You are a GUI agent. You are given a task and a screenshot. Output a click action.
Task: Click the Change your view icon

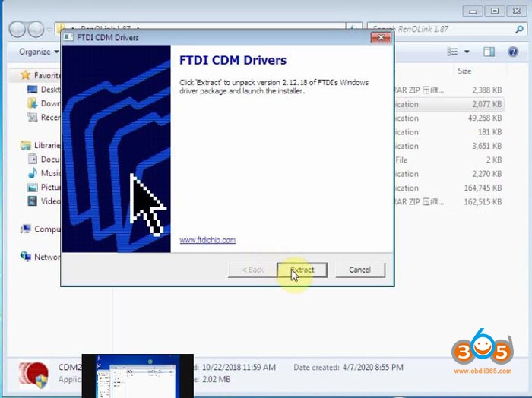452,52
